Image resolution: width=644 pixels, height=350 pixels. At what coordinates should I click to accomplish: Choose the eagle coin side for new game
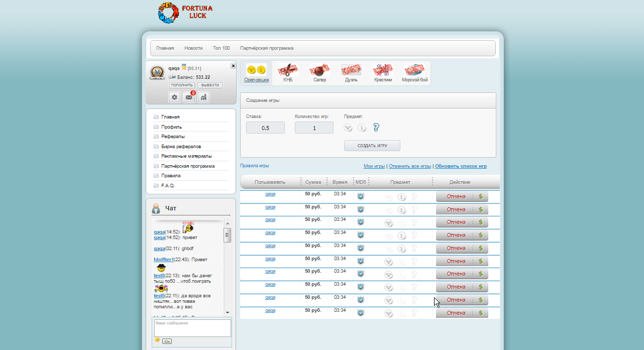348,128
